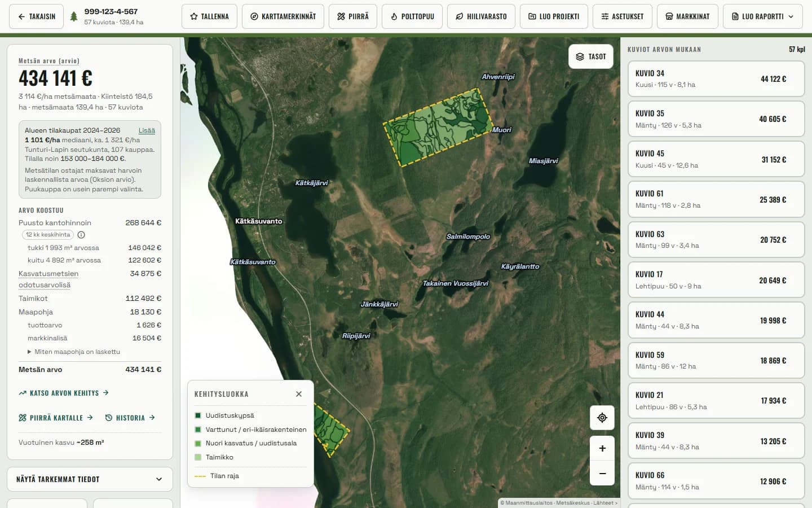This screenshot has height=508, width=812.
Task: Select 12 kk keskihinta price chip
Action: click(x=48, y=235)
